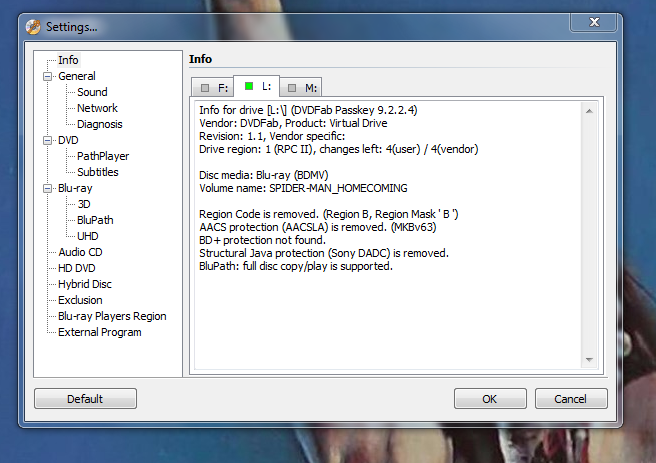The height and width of the screenshot is (463, 656).
Task: Cancel the settings dialog
Action: click(x=571, y=399)
